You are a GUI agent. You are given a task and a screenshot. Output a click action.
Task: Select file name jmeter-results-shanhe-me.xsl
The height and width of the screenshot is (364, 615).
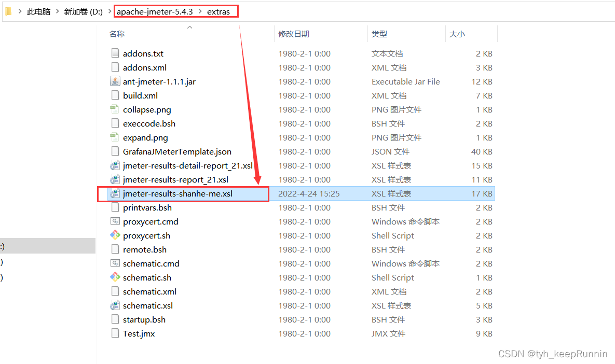point(177,193)
